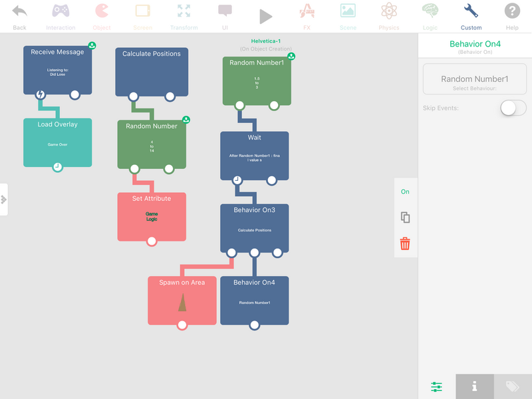Open the Custom behaviors category
Viewport: 532px width, 399px height.
(x=471, y=16)
